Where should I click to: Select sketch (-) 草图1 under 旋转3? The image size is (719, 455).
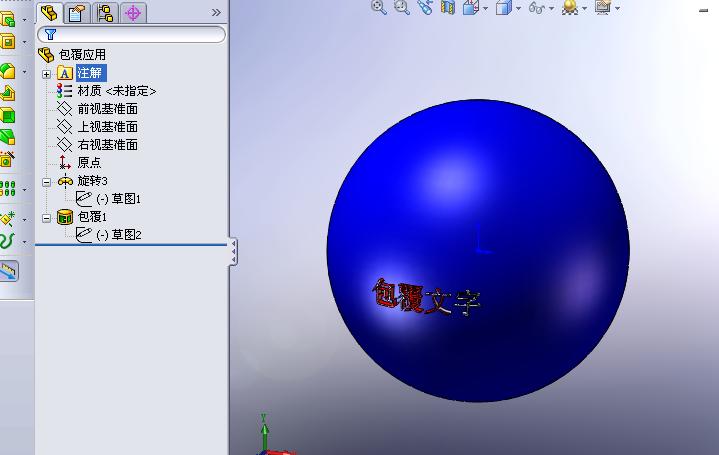click(x=118, y=199)
